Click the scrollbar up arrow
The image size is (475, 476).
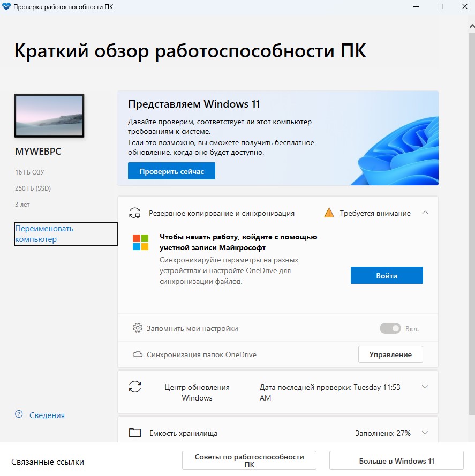click(472, 27)
